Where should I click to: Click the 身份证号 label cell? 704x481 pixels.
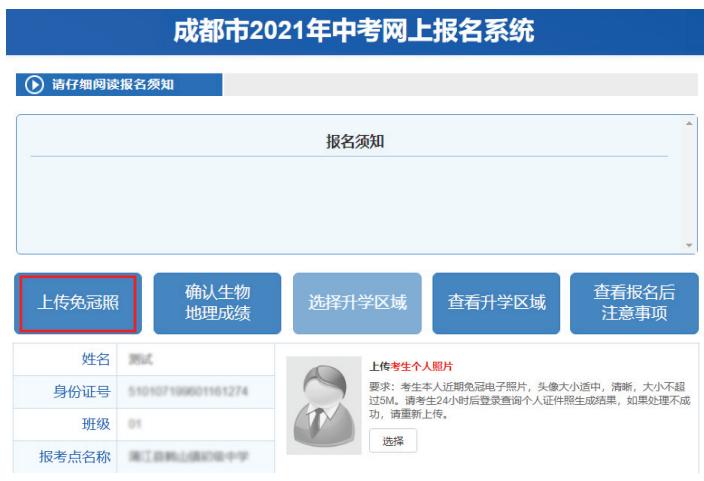65,392
